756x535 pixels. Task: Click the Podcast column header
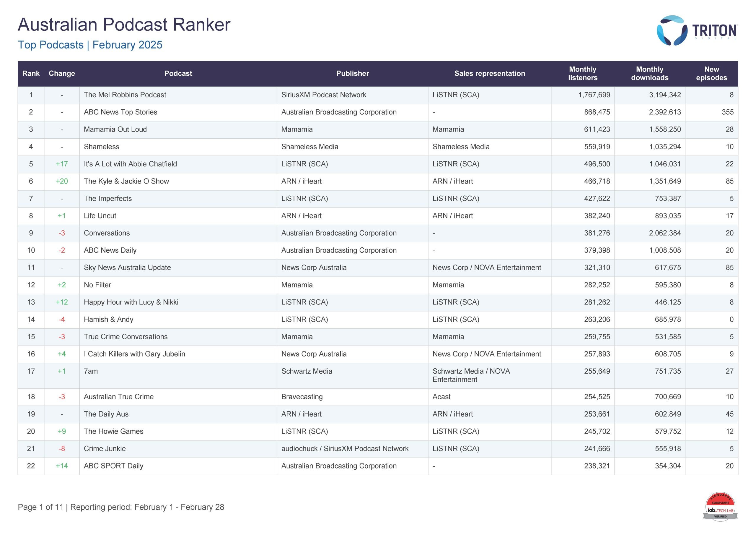click(x=178, y=74)
